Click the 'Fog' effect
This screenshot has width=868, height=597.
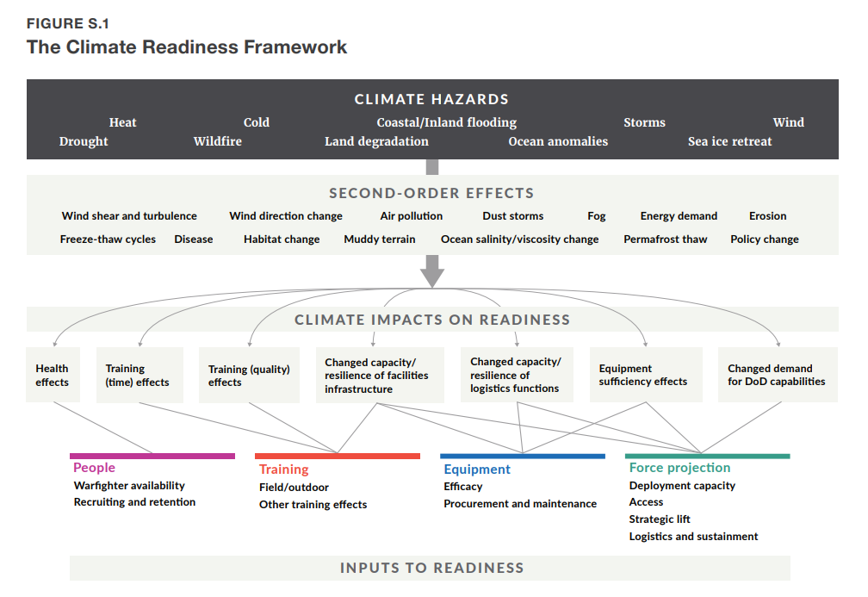(597, 216)
